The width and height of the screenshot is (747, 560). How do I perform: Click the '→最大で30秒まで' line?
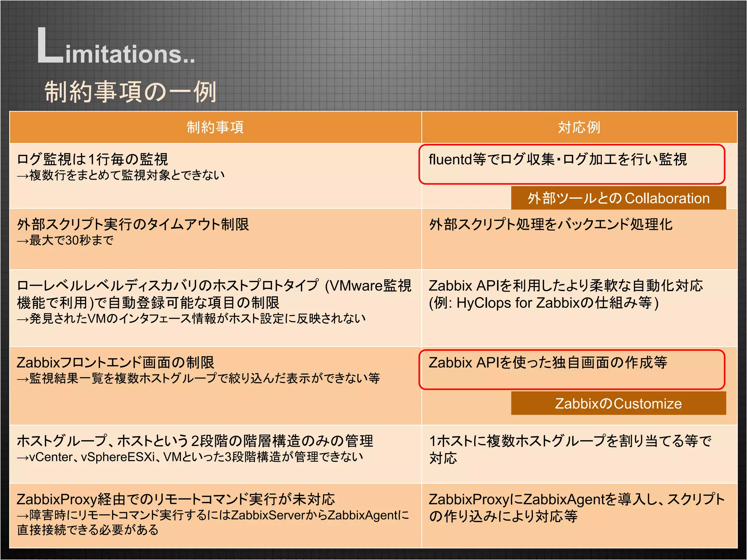(65, 240)
